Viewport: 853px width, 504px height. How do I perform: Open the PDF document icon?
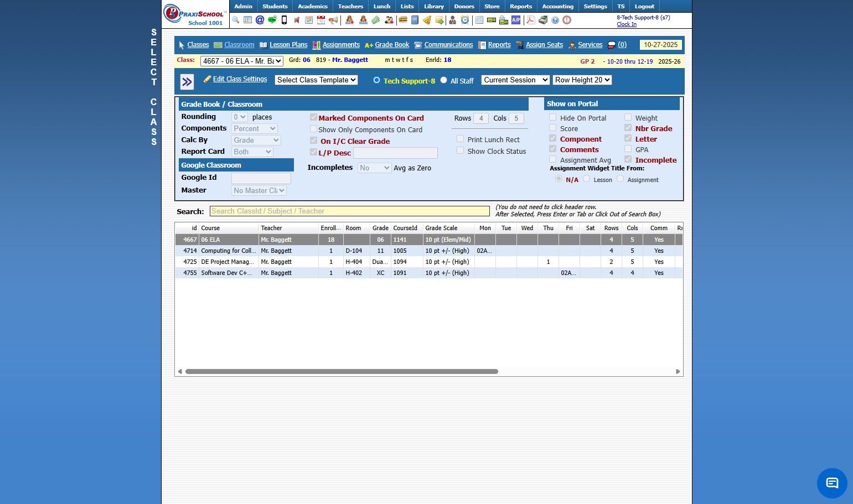click(x=530, y=20)
